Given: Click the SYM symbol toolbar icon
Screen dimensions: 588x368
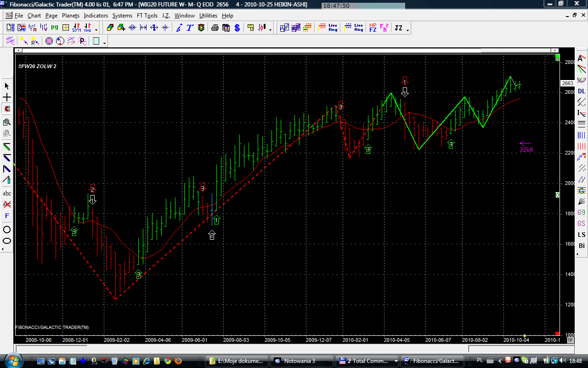Looking at the screenshot, I should (x=76, y=28).
